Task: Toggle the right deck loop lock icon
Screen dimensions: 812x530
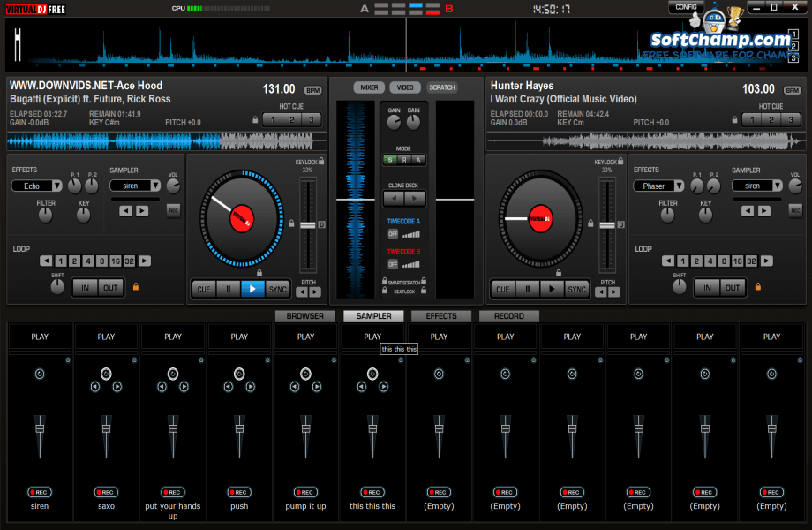Action: [757, 286]
